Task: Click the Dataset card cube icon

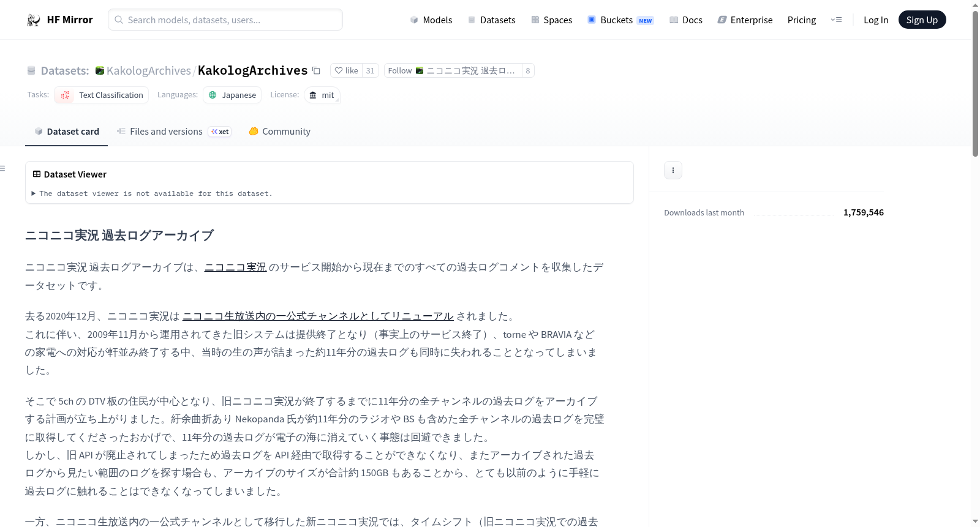Action: (39, 132)
